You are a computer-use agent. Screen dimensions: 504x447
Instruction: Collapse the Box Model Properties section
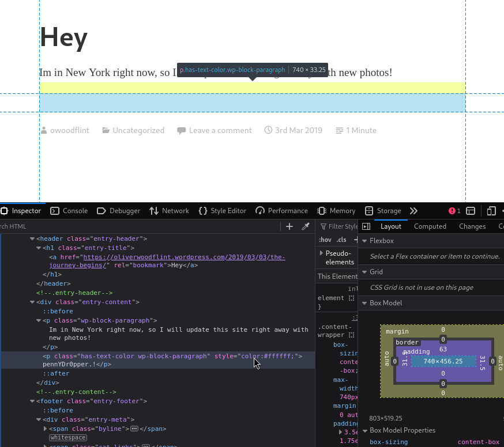click(x=364, y=431)
